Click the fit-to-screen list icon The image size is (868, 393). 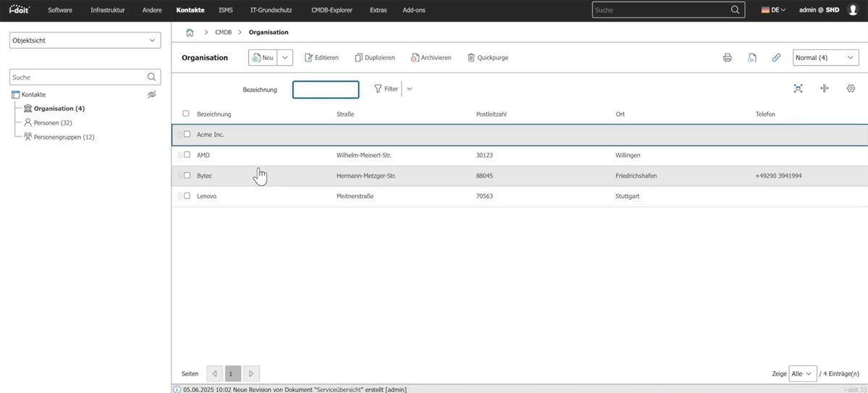click(799, 88)
